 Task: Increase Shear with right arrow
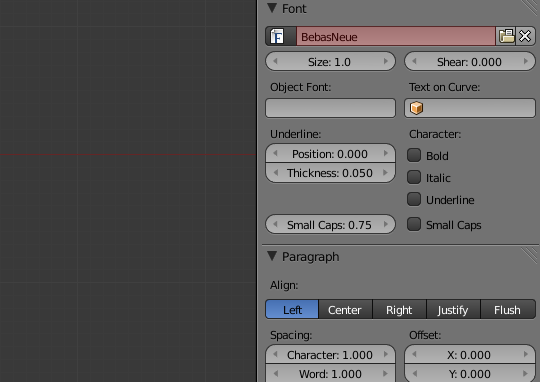coord(526,61)
